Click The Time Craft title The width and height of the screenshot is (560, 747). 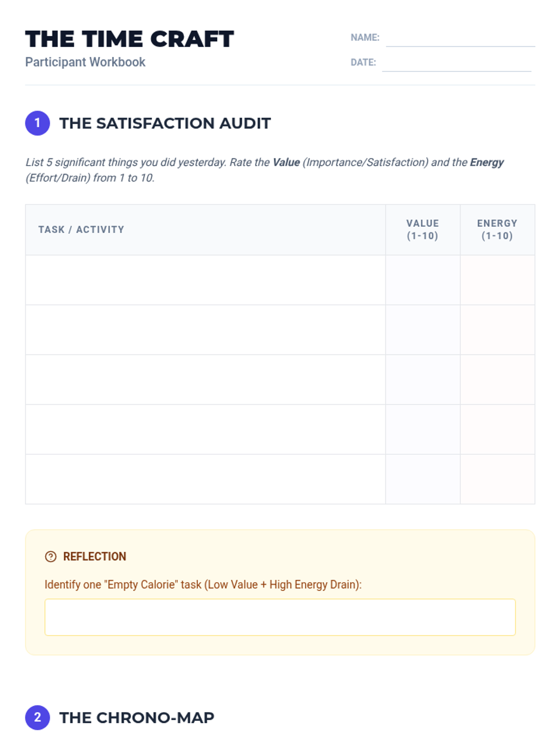(130, 39)
